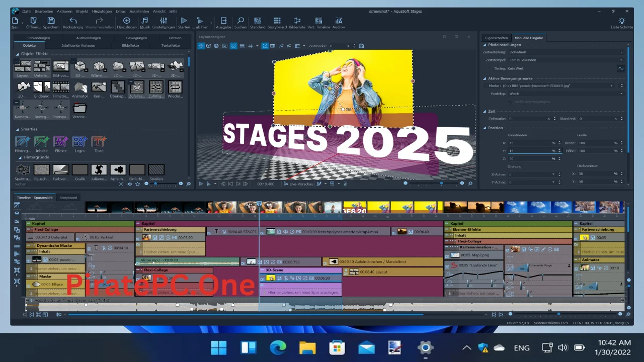Click Erste Schritte lightbulb icon
Screen dimensions: 644x362
622,23
